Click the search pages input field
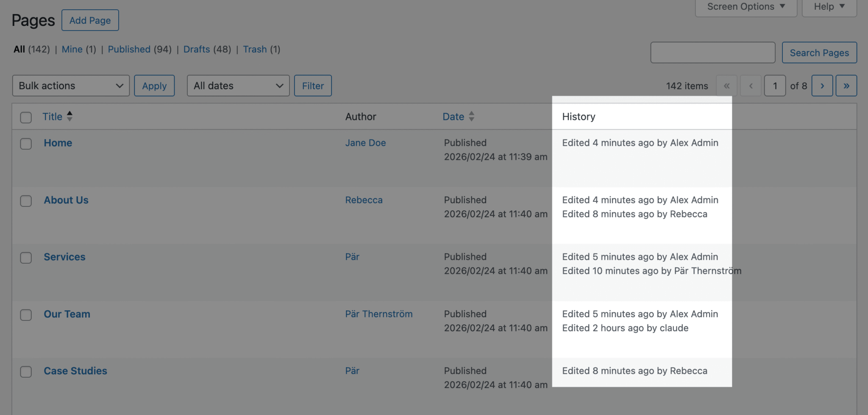868x415 pixels. (x=713, y=53)
